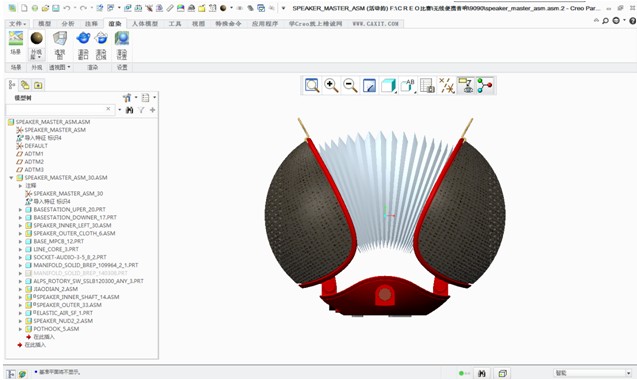
Task: Open the display style cube icon
Action: tap(388, 86)
